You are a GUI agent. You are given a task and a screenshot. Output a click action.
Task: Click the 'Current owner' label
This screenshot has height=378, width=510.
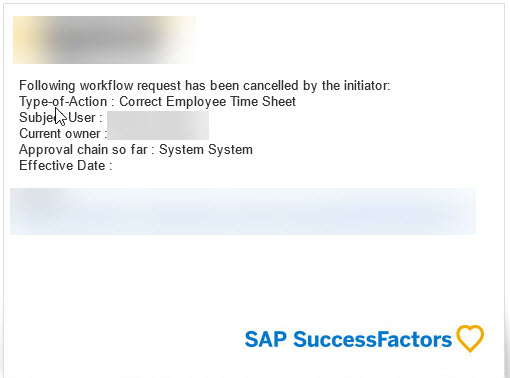point(60,133)
